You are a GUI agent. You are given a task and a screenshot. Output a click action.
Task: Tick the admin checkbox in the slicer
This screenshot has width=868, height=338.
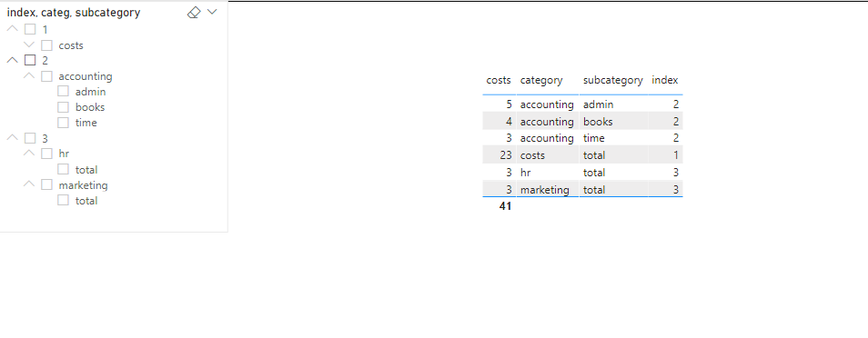click(63, 91)
